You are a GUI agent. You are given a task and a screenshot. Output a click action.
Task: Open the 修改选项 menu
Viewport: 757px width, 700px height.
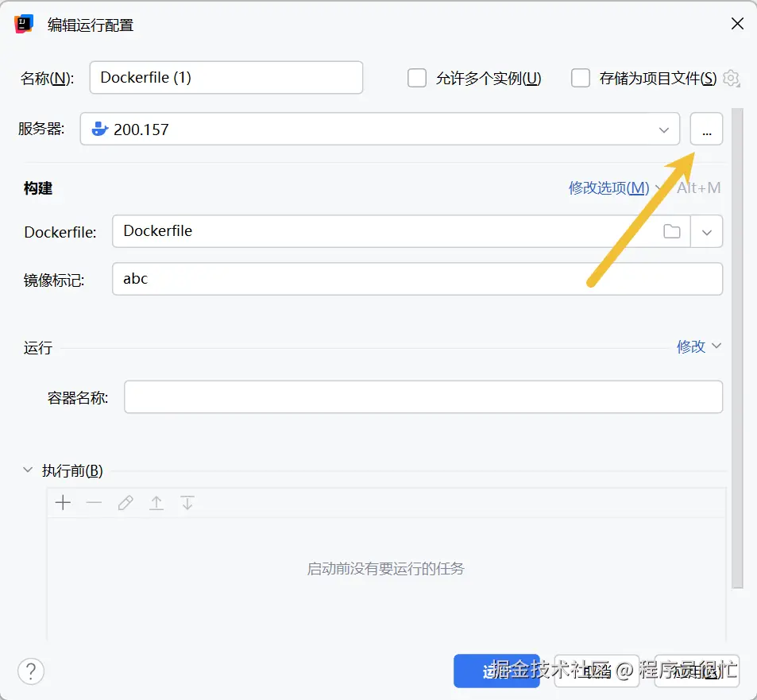coord(609,188)
